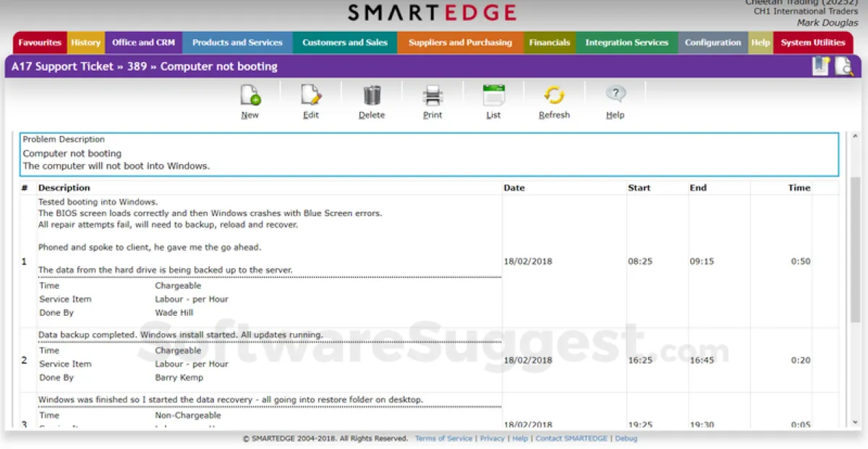Click the SMARTEDGE logo
Viewport: 868px width, 449px height.
(x=432, y=12)
